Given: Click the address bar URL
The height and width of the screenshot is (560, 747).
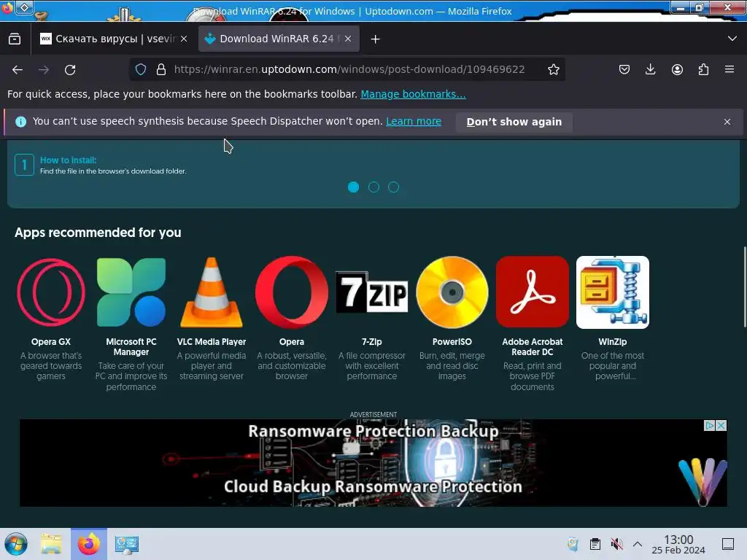Looking at the screenshot, I should (349, 69).
